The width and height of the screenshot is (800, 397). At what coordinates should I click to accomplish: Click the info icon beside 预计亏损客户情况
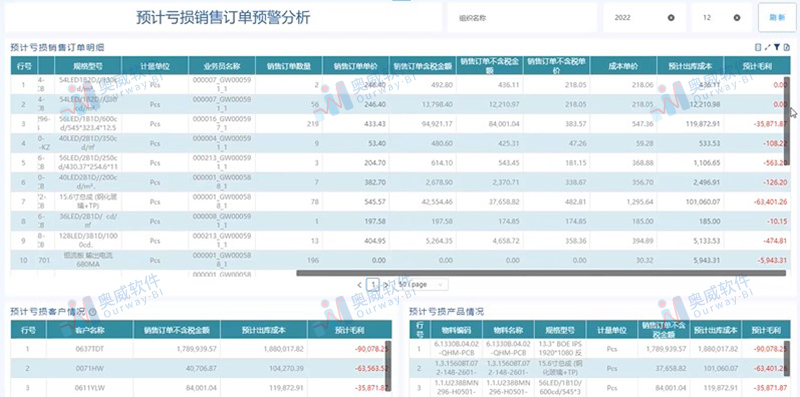coord(93,312)
